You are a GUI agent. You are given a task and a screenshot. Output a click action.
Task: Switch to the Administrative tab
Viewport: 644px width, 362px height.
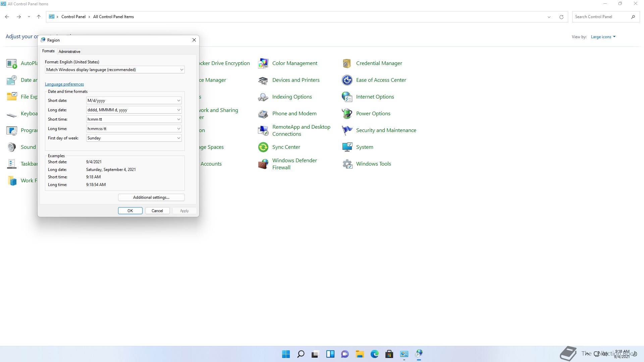click(x=69, y=52)
